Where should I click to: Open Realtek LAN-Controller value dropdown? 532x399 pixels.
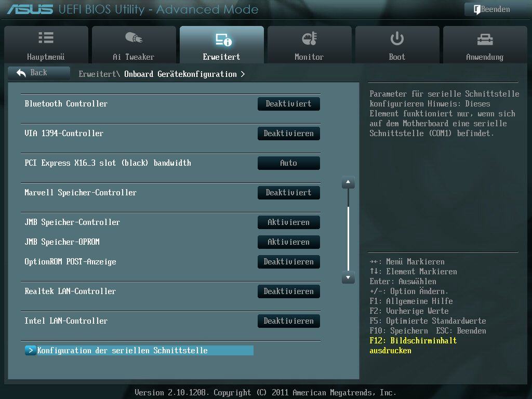288,291
